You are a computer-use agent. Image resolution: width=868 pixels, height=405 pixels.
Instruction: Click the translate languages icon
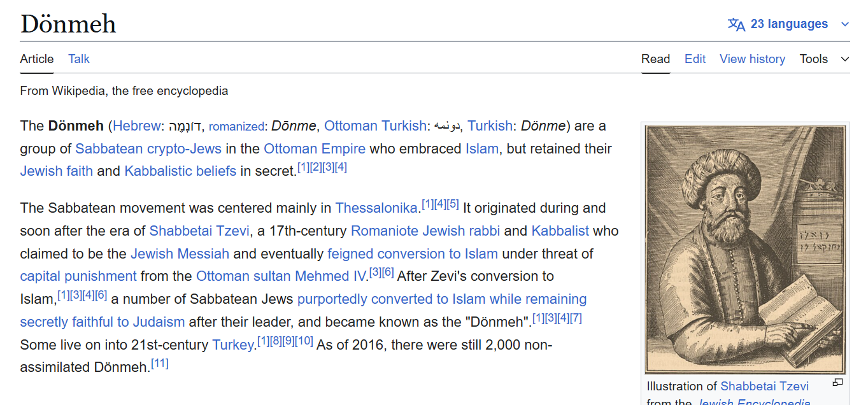(x=736, y=24)
